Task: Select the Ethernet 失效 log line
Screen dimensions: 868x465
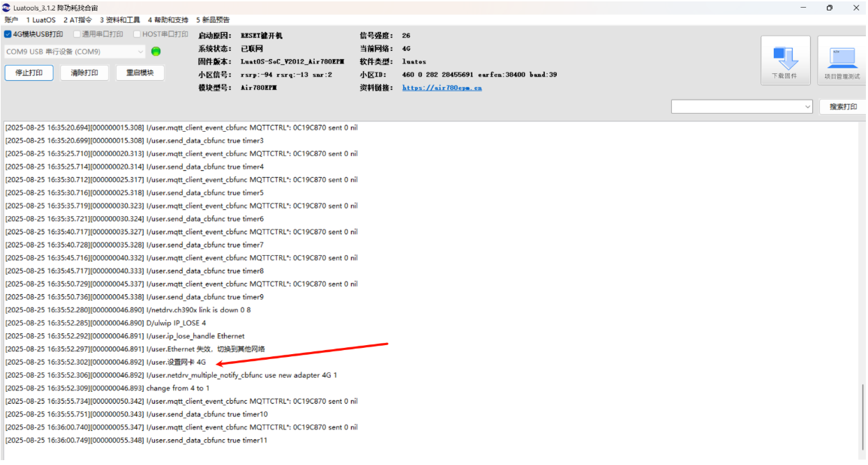Action: click(135, 349)
